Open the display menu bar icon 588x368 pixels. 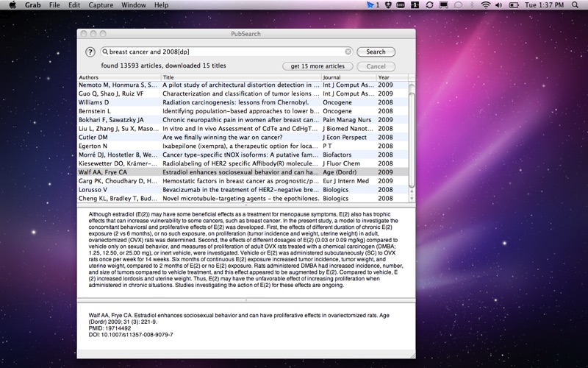(x=444, y=5)
